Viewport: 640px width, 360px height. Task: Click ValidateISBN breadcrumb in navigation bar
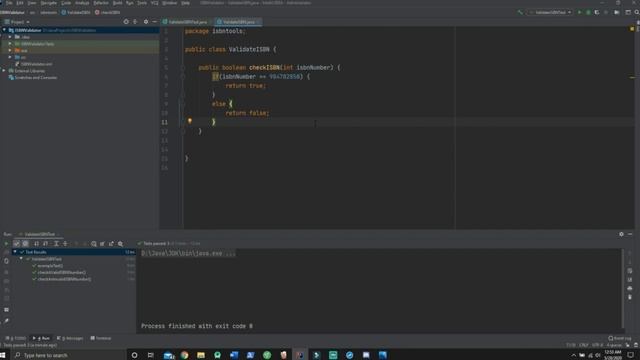coord(76,12)
